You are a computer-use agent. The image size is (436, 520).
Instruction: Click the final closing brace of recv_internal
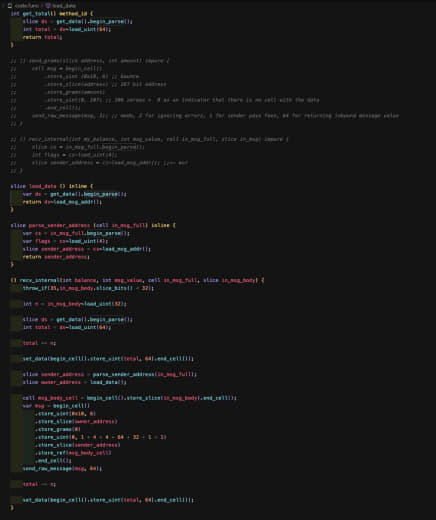point(12,508)
